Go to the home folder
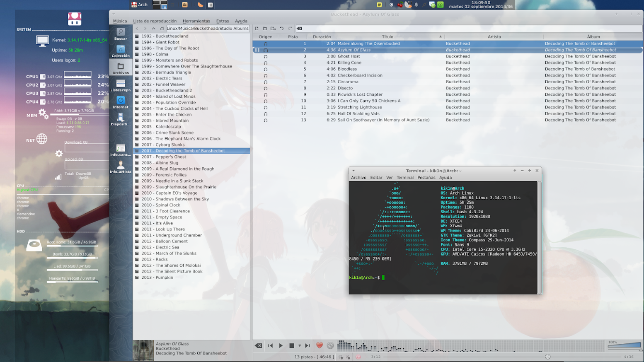Screen dimensions: 644x362 162,29
